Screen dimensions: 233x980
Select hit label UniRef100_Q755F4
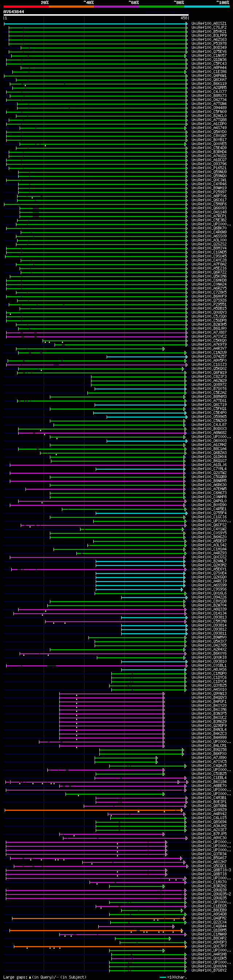pos(209,513)
